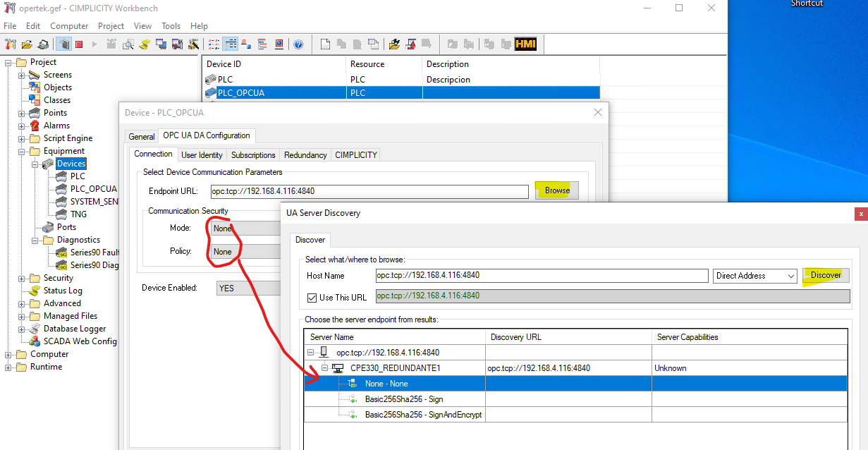The height and width of the screenshot is (450, 868).
Task: Expand the Screens tree node
Action: click(x=22, y=75)
